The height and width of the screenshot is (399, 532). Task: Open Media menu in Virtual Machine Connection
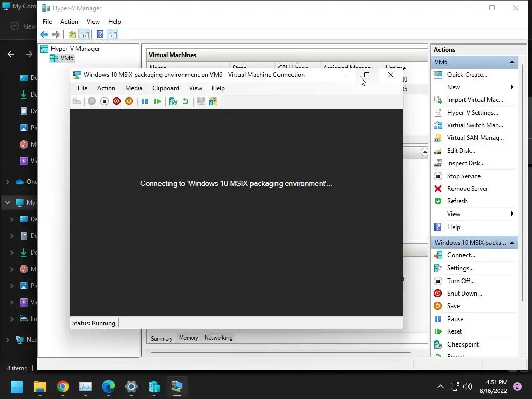pyautogui.click(x=134, y=88)
